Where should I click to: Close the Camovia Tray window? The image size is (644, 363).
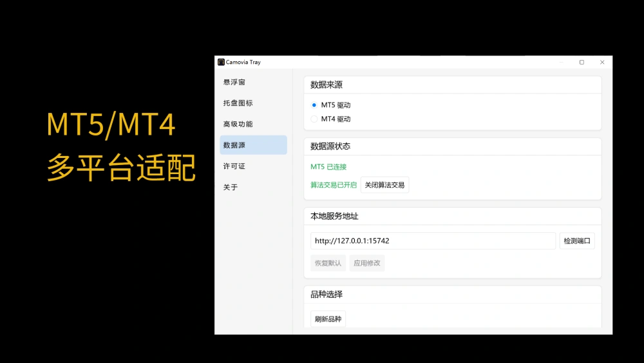(602, 62)
